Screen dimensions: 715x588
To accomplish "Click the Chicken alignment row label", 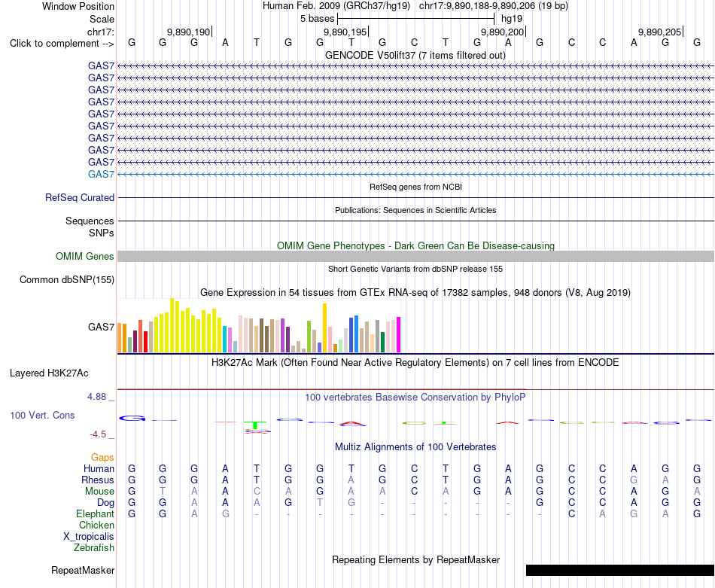I will point(96,526).
